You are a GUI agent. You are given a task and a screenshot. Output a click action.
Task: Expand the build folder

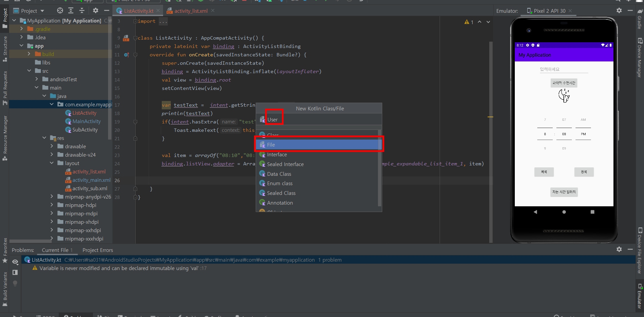coord(29,54)
